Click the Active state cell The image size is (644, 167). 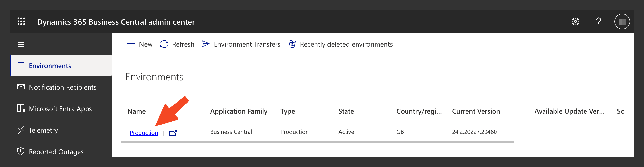click(346, 132)
